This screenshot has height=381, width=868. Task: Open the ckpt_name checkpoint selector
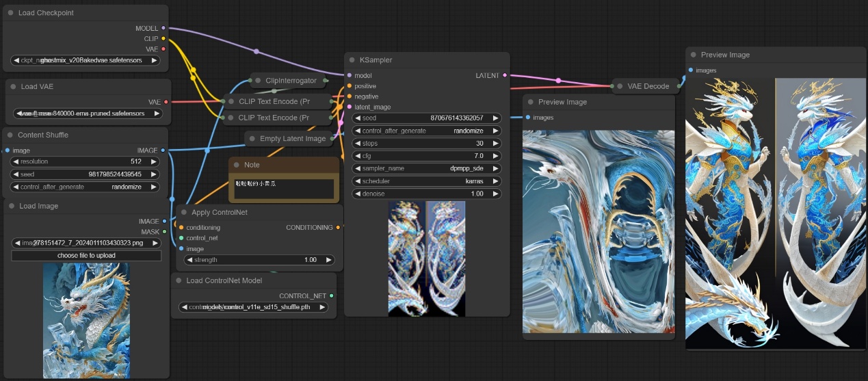coord(86,60)
